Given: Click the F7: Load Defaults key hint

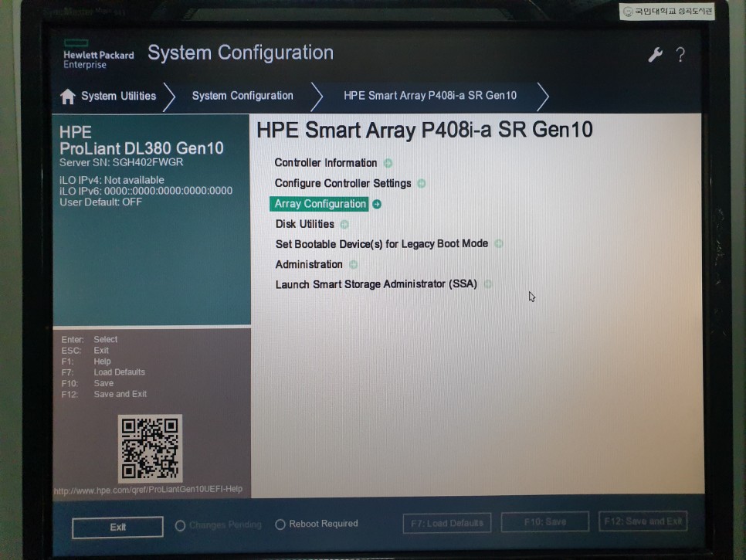Looking at the screenshot, I should (103, 372).
